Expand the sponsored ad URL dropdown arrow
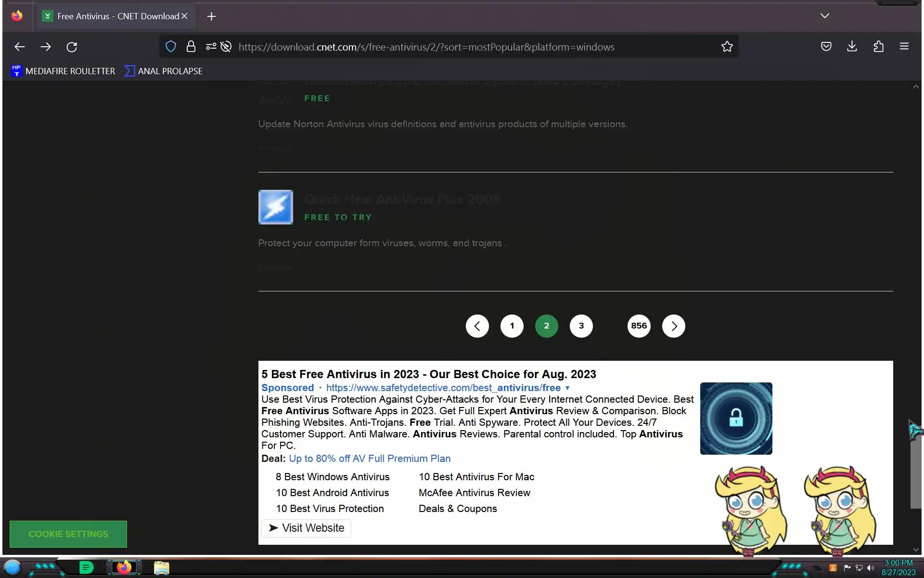The width and height of the screenshot is (924, 578). pyautogui.click(x=567, y=388)
